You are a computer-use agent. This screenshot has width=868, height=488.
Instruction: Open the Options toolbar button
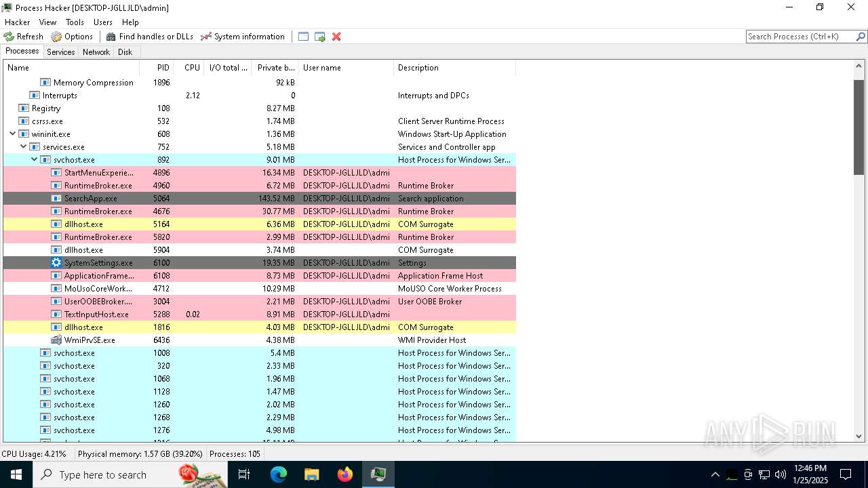pos(72,37)
